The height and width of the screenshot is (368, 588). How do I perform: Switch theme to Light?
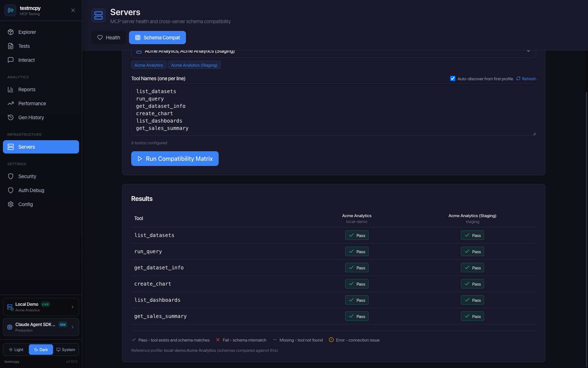pos(16,350)
